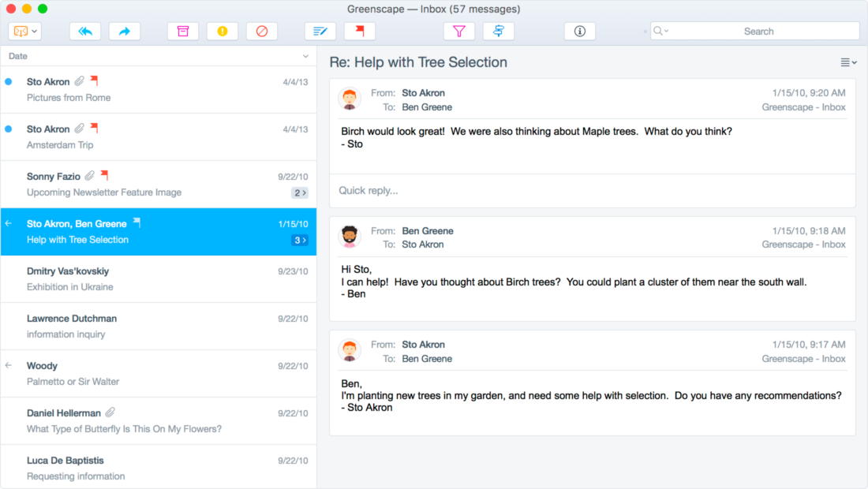Screen dimensions: 868x489
Task: Open What Type of Butterfly message
Action: click(x=159, y=421)
